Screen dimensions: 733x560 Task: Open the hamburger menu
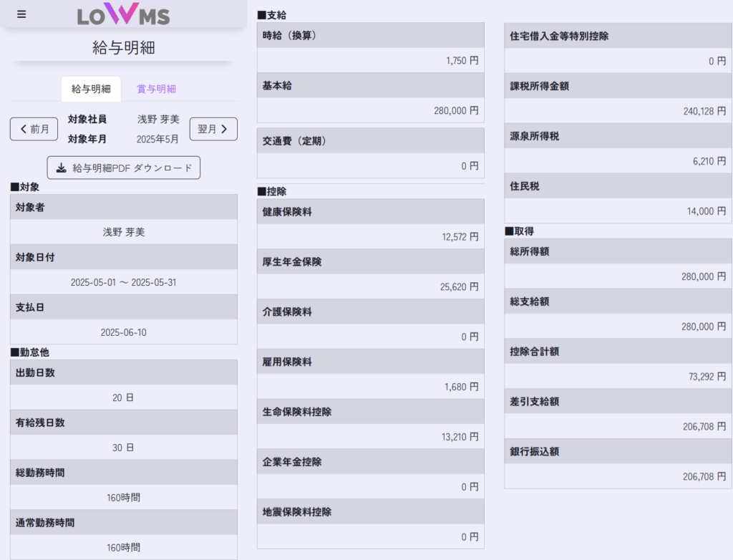[21, 14]
